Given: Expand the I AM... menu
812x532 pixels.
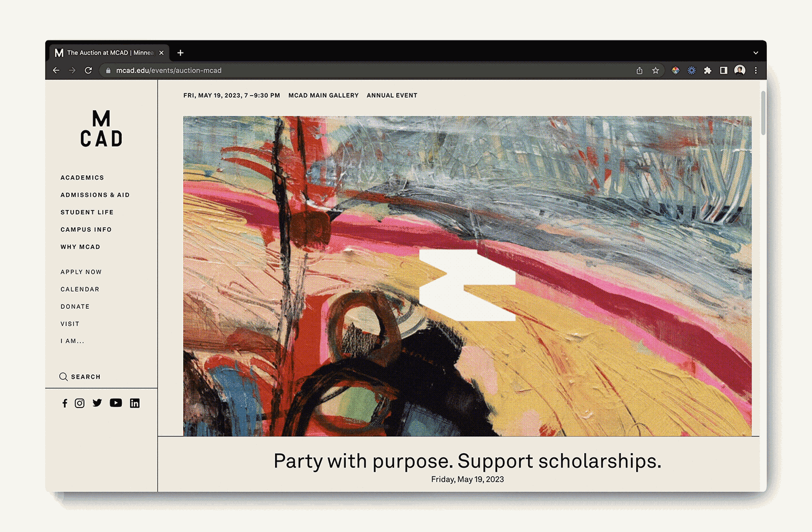Looking at the screenshot, I should click(x=72, y=341).
